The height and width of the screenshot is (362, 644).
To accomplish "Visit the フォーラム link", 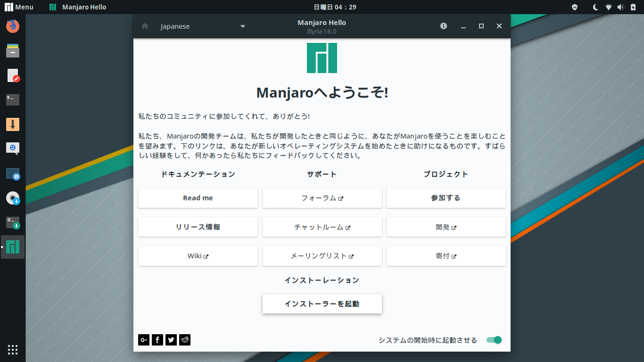I will 322,198.
